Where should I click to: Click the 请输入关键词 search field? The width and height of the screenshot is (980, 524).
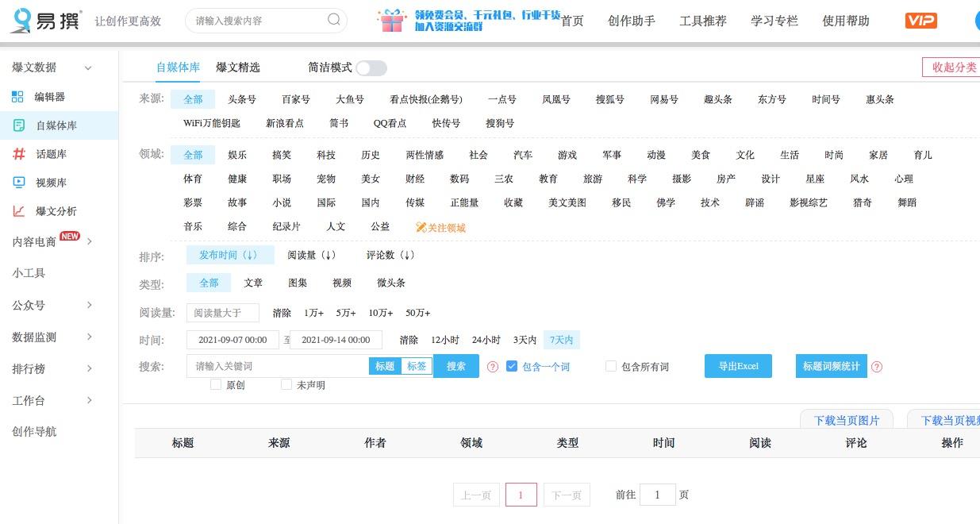[278, 366]
